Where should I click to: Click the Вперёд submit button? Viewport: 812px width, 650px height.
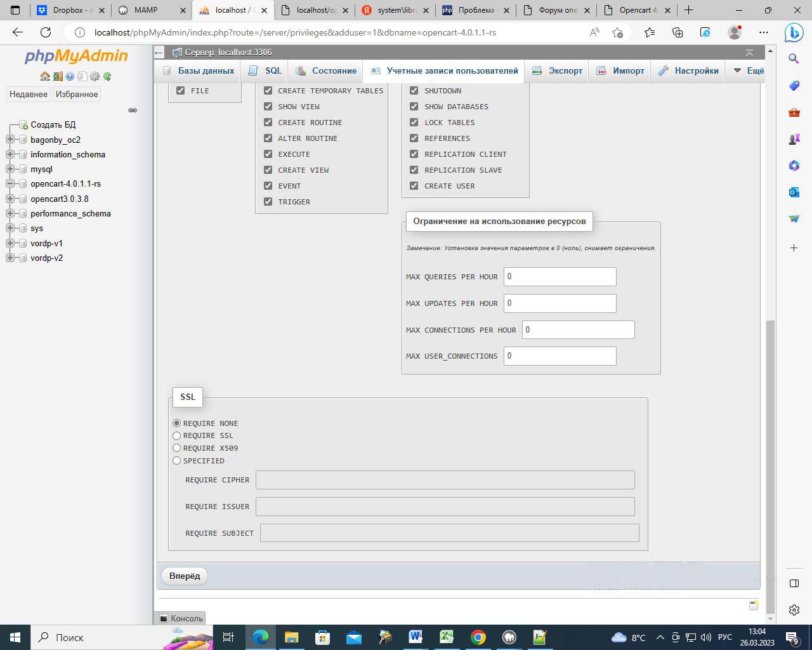185,576
